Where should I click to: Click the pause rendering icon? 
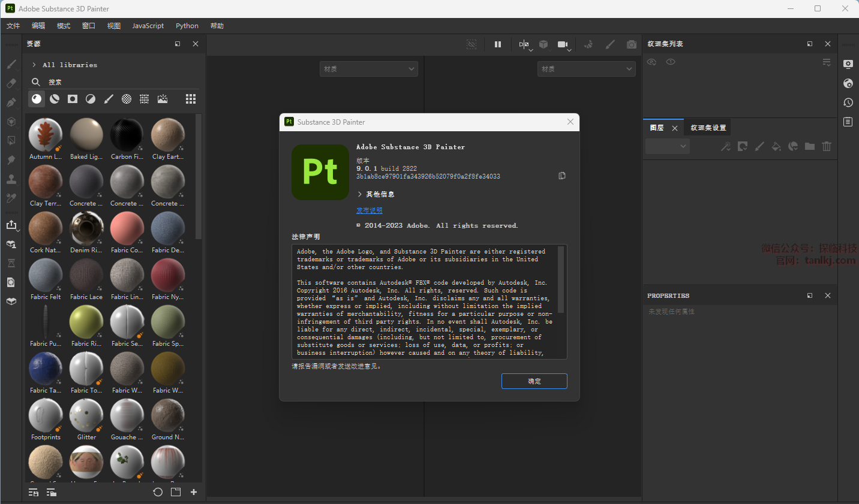[x=498, y=44]
